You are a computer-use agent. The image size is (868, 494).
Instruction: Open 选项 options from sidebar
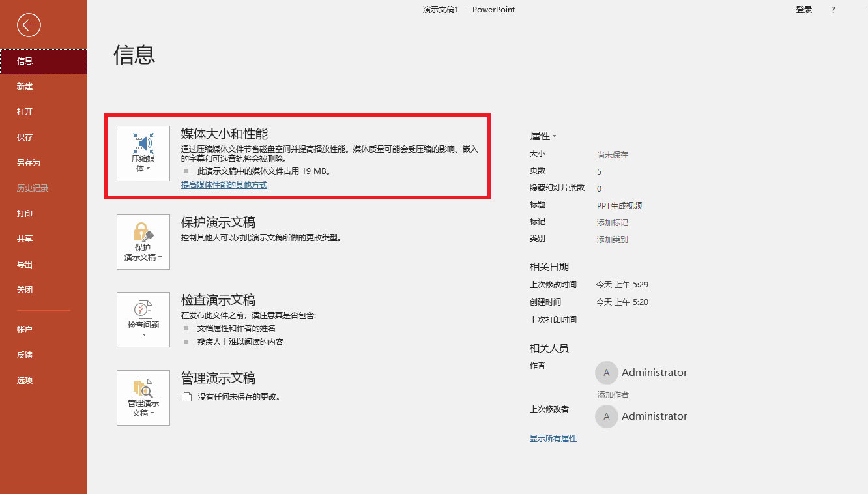(44, 381)
